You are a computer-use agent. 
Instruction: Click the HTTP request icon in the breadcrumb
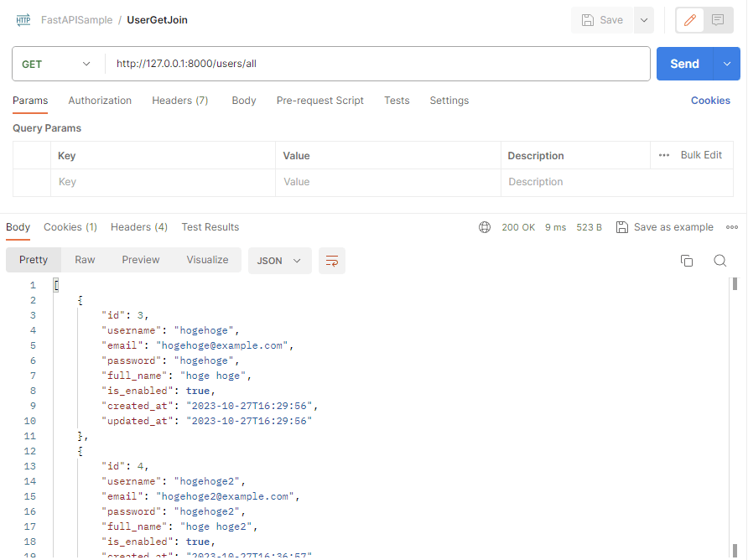coord(23,19)
